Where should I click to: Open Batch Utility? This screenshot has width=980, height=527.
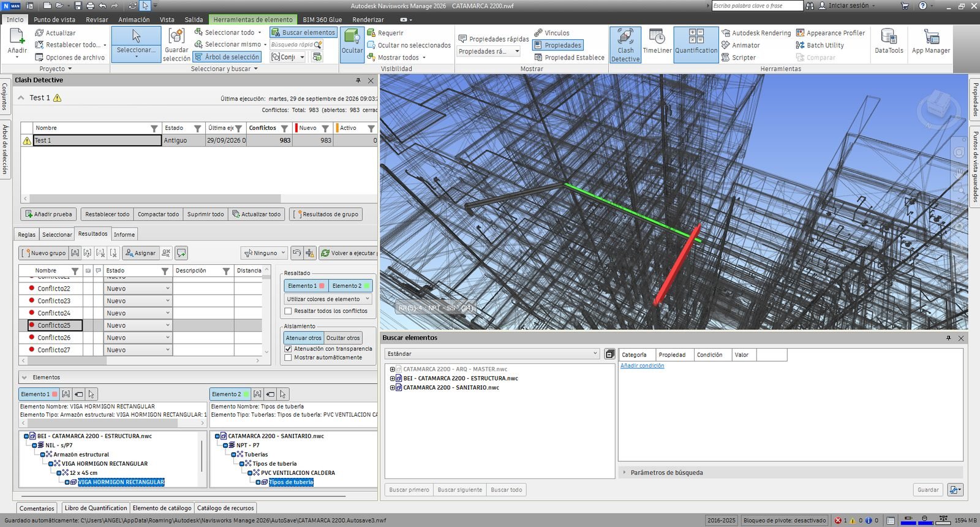point(820,45)
